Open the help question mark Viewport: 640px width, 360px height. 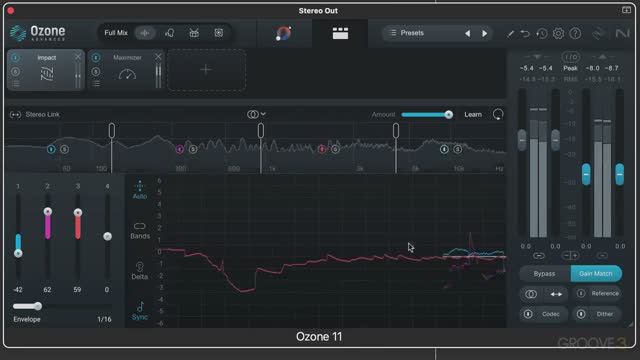[575, 33]
